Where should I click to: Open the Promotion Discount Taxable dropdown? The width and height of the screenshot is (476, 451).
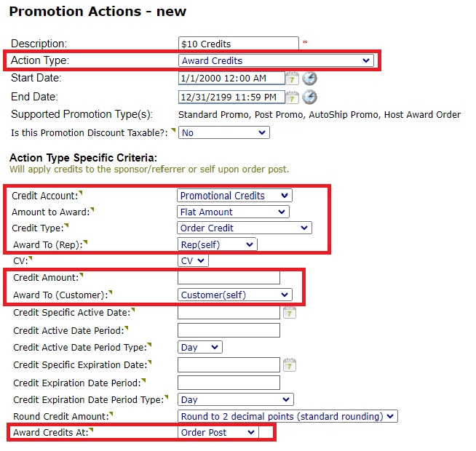point(223,133)
